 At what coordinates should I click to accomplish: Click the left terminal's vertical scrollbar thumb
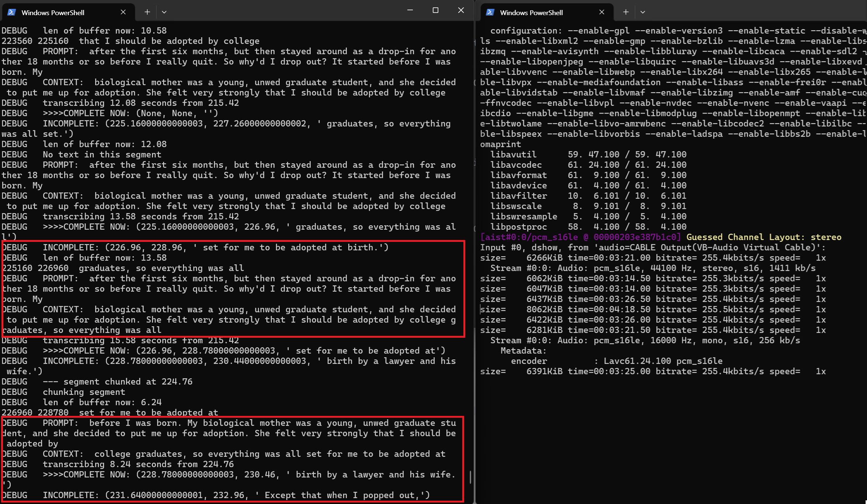(x=470, y=477)
